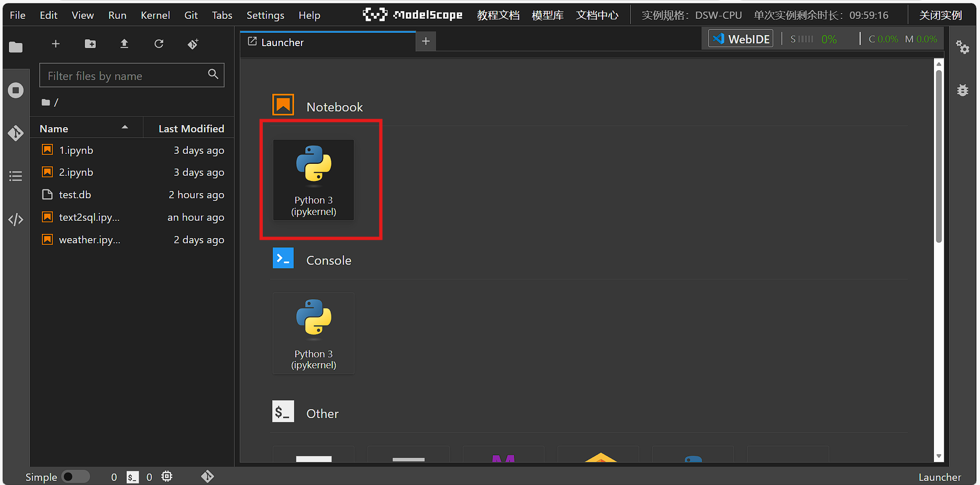Click 'Launcher' label in status bar
This screenshot has width=980, height=485.
(x=940, y=477)
